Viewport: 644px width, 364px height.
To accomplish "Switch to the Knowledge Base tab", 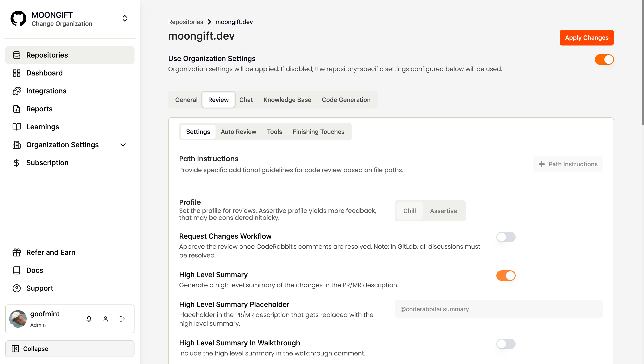I will [x=287, y=100].
